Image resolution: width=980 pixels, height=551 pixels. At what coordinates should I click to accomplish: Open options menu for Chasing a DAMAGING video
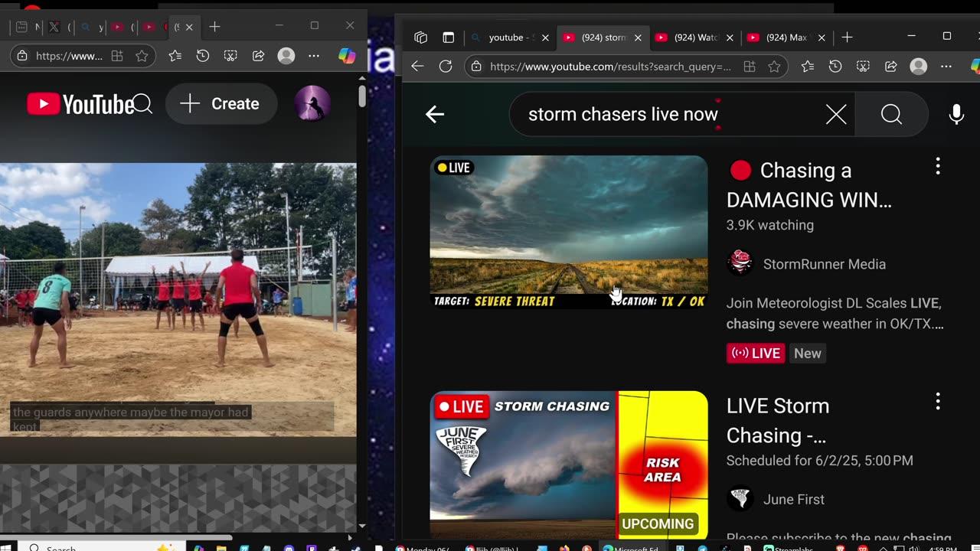(938, 167)
